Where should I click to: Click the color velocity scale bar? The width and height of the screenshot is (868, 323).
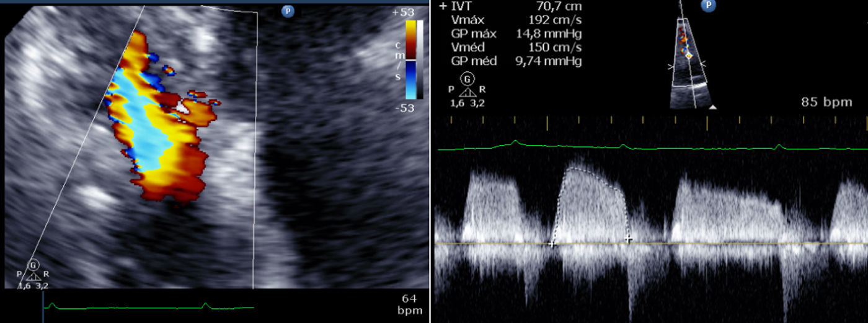pyautogui.click(x=413, y=60)
